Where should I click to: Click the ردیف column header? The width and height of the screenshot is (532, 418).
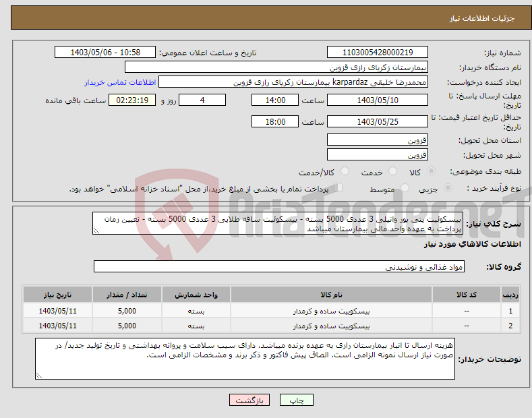[510, 295]
